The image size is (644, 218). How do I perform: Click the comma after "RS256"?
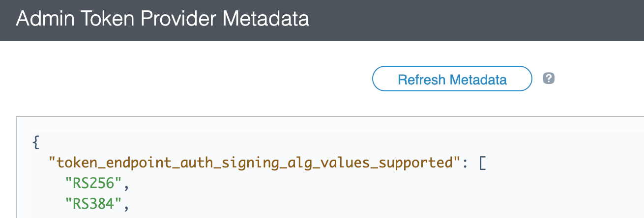[x=125, y=187]
